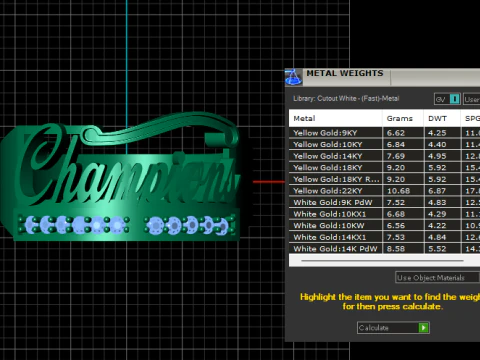
Task: Select the Yellow Gold:18KY R... row
Action: click(384, 179)
